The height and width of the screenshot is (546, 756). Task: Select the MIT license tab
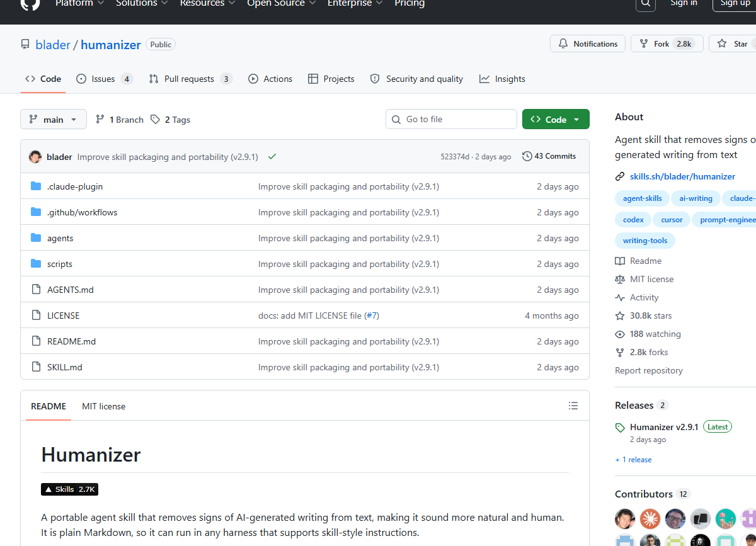point(103,406)
